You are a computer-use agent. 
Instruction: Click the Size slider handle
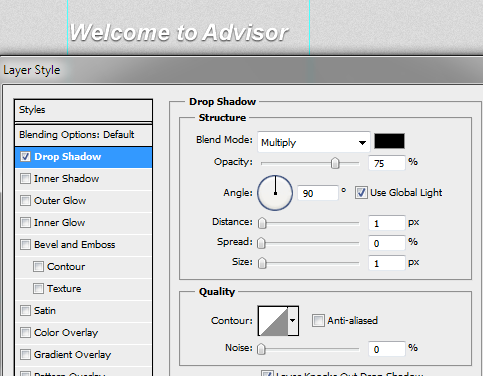(262, 263)
